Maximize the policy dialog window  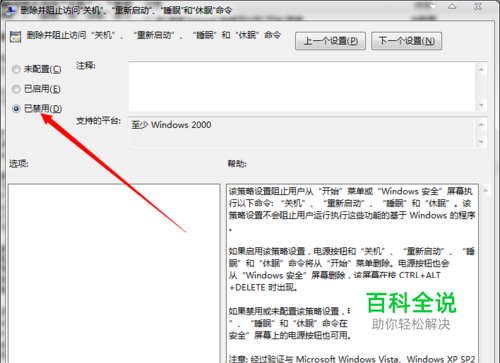452,6
